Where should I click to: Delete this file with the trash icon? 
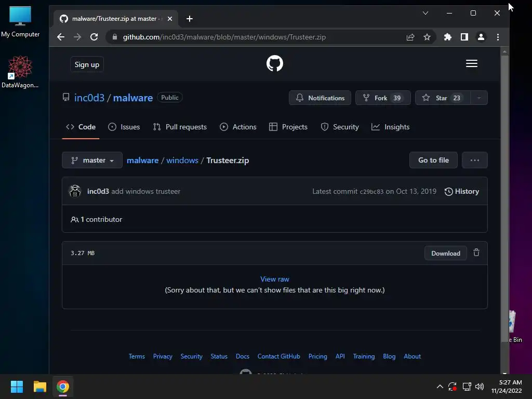476,253
